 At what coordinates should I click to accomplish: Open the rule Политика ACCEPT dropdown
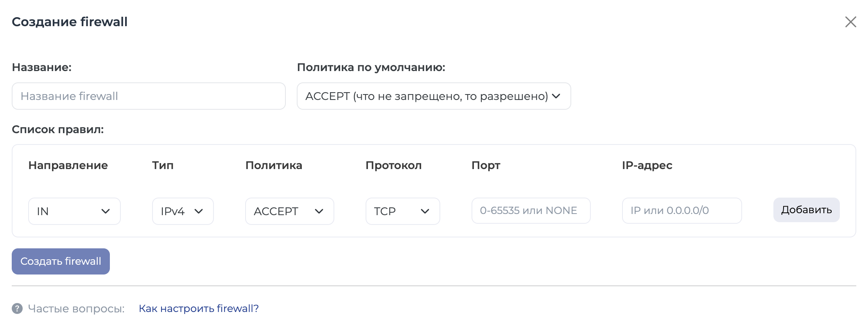pyautogui.click(x=289, y=211)
